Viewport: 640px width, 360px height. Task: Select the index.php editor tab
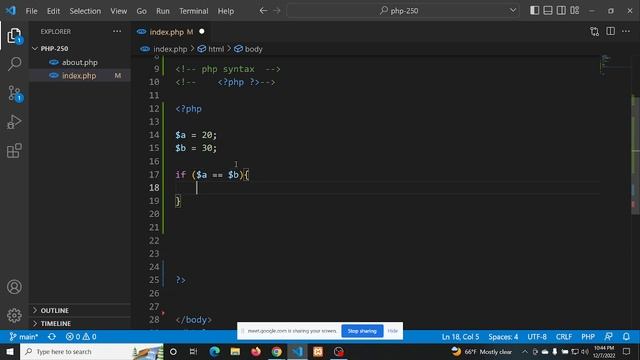point(171,31)
